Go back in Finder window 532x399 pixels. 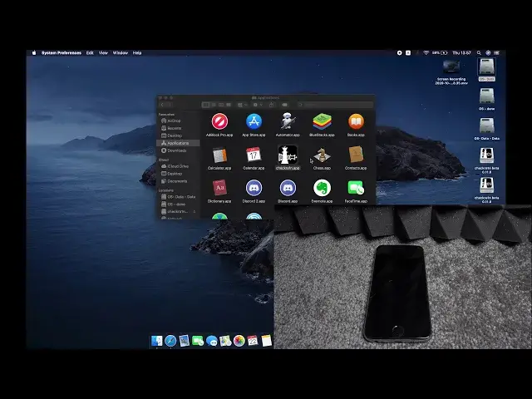click(162, 105)
